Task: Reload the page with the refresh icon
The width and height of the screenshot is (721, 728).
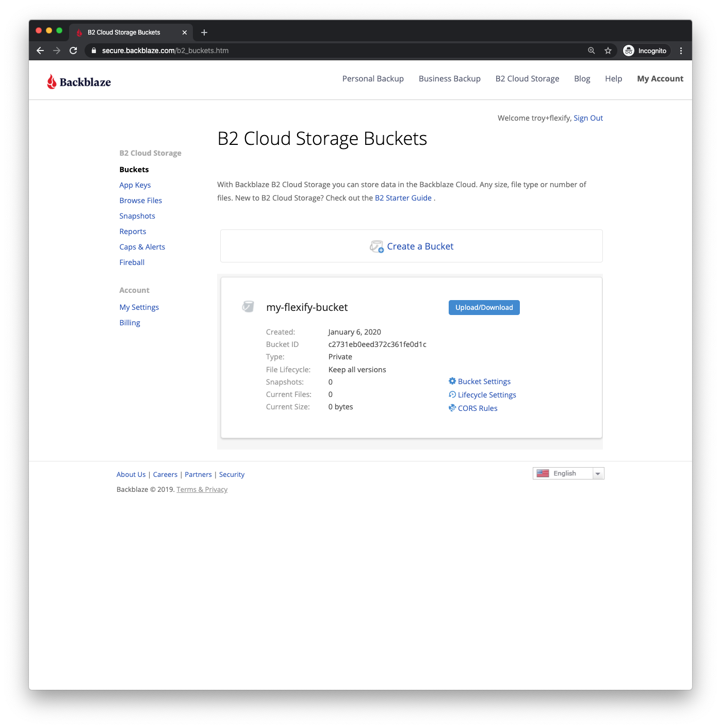Action: (x=73, y=51)
